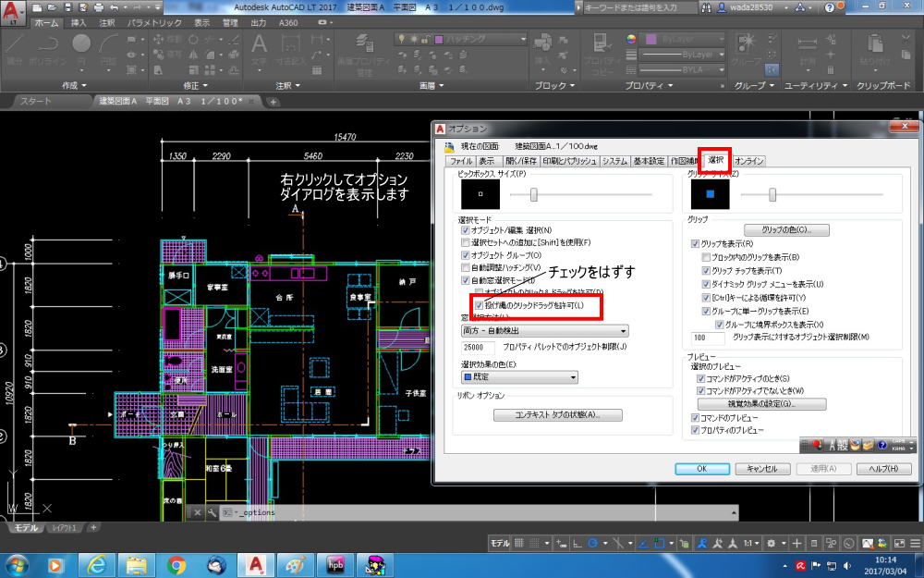Viewport: 924px width, 578px height.
Task: Click the Internet Explorer taskbar icon
Action: (x=97, y=565)
